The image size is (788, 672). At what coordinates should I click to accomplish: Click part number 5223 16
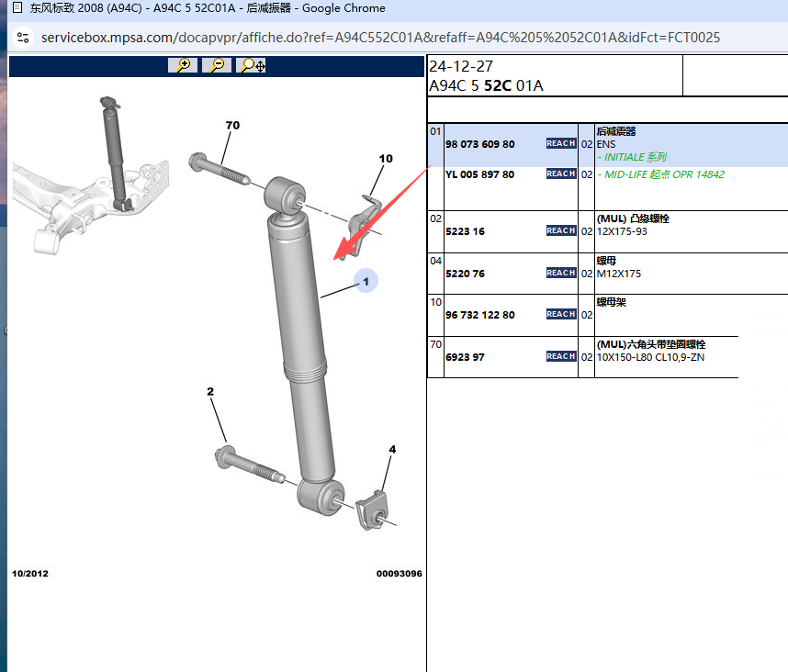(466, 231)
